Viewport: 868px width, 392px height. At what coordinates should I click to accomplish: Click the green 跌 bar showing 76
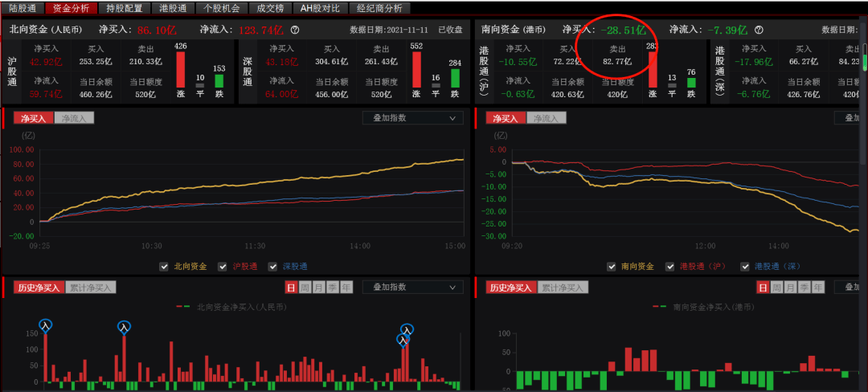pyautogui.click(x=690, y=83)
